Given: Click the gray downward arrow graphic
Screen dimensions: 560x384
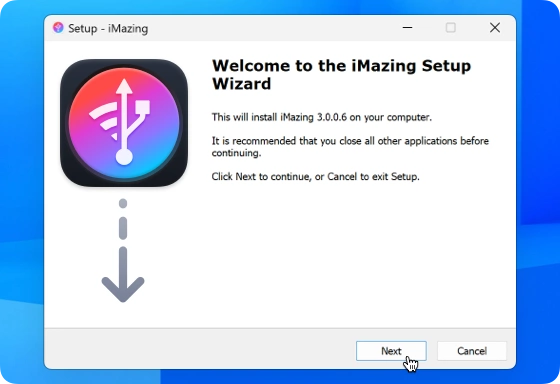Looking at the screenshot, I should tap(123, 274).
